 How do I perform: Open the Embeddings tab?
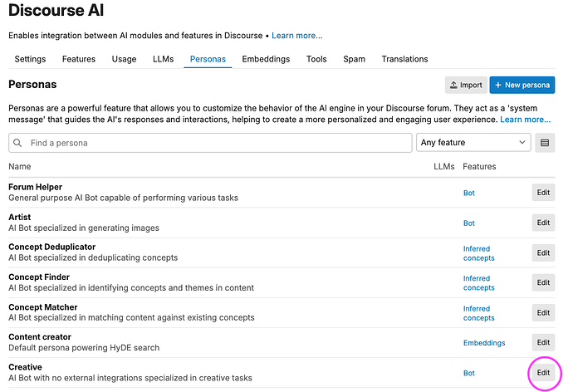pyautogui.click(x=266, y=59)
